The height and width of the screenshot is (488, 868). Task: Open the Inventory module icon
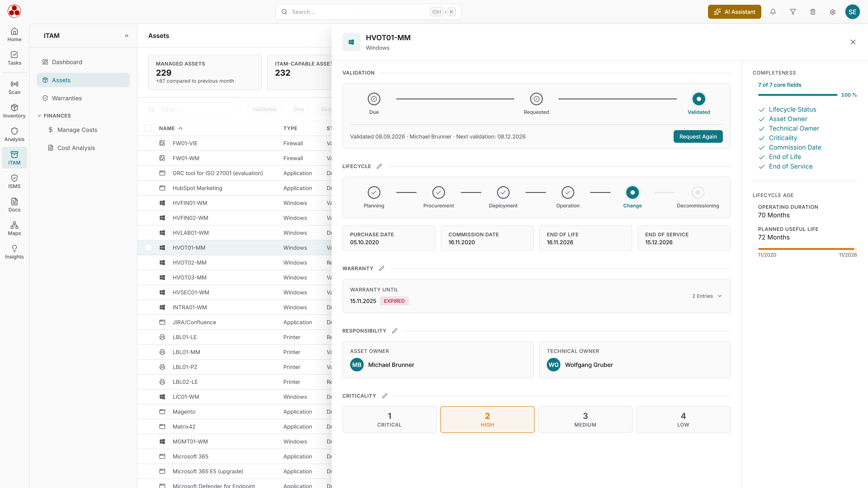14,111
